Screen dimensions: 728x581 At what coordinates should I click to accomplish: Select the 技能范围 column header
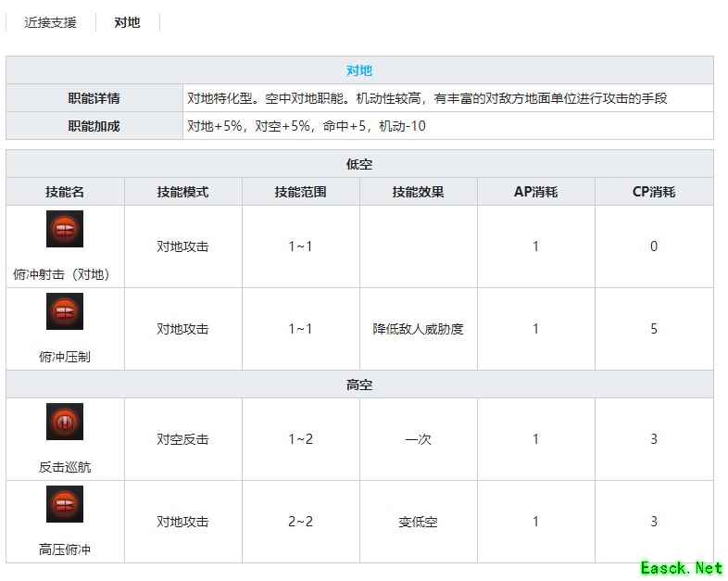[300, 192]
